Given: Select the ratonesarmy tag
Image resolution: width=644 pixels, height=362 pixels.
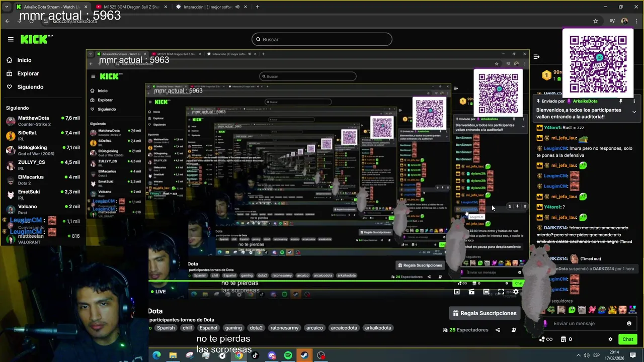Looking at the screenshot, I should pyautogui.click(x=284, y=328).
